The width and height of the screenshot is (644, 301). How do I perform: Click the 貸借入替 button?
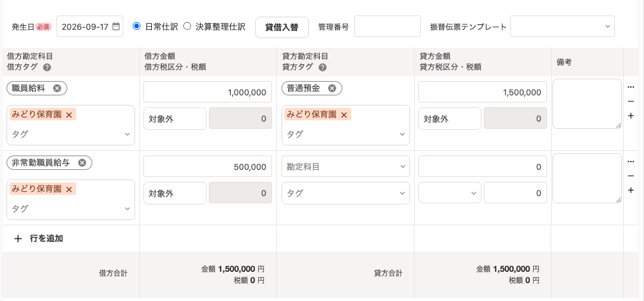click(x=282, y=27)
